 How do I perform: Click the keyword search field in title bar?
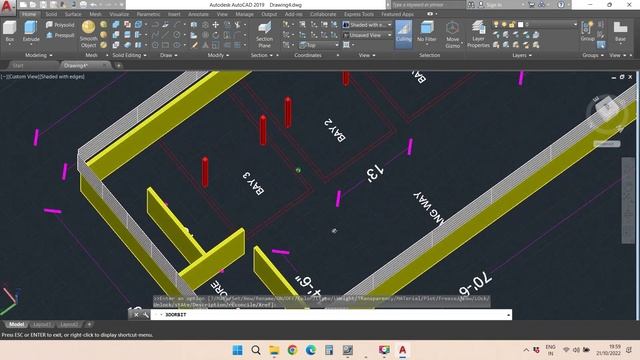click(429, 5)
